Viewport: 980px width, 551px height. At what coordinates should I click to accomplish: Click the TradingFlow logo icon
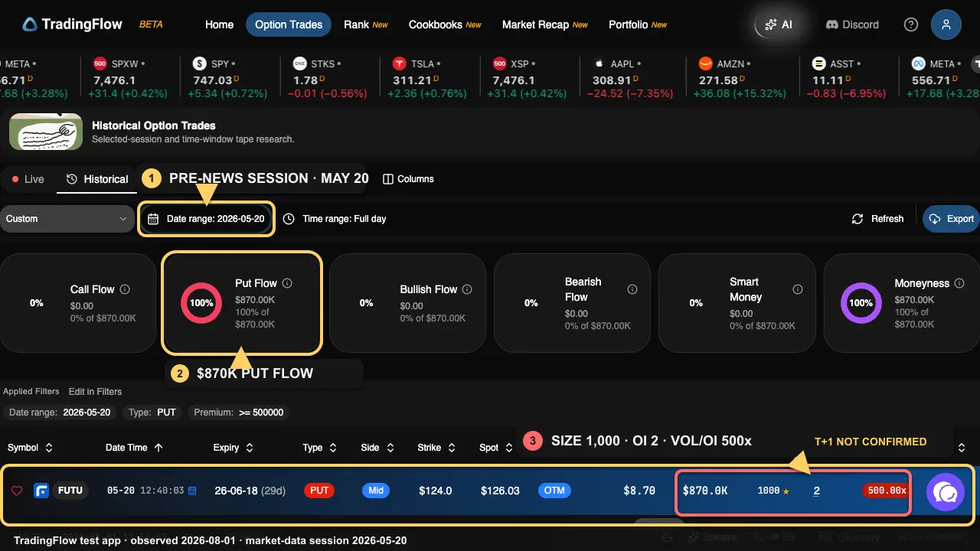(x=29, y=24)
